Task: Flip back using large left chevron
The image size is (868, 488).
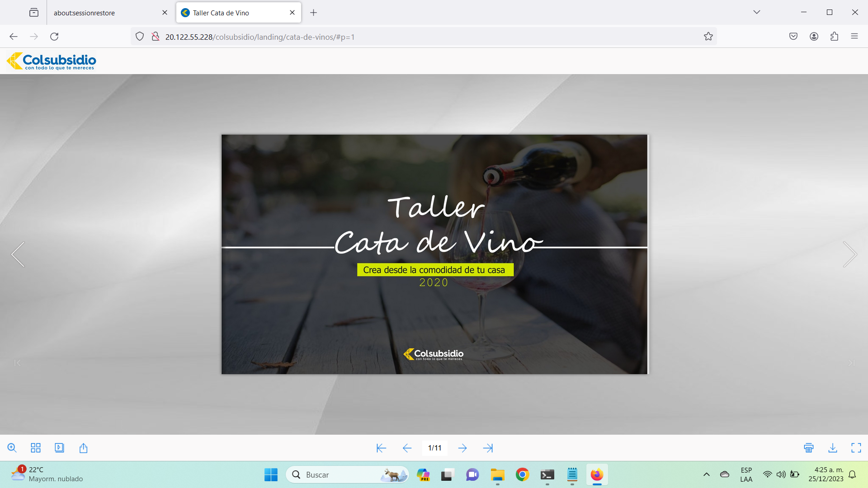Action: point(18,254)
